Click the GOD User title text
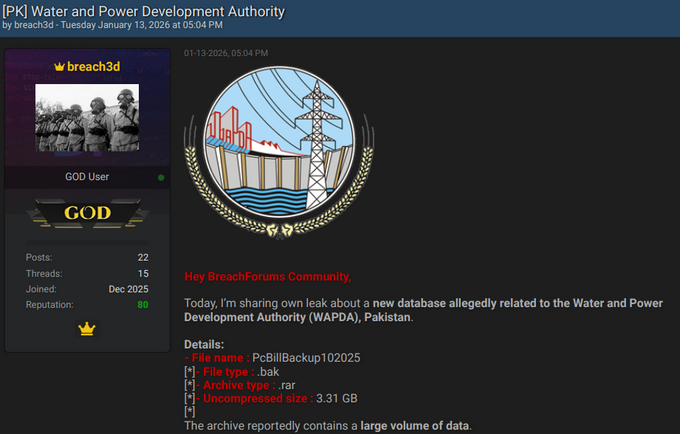 pos(87,177)
